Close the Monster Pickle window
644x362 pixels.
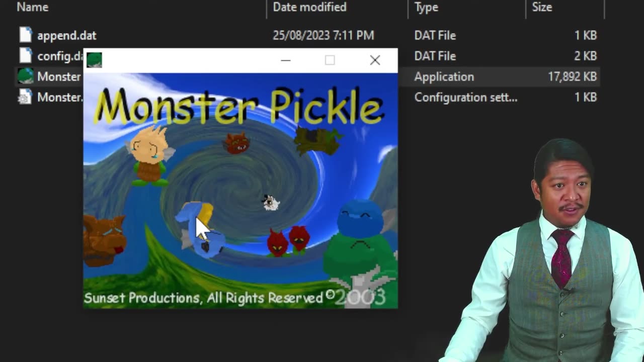375,60
